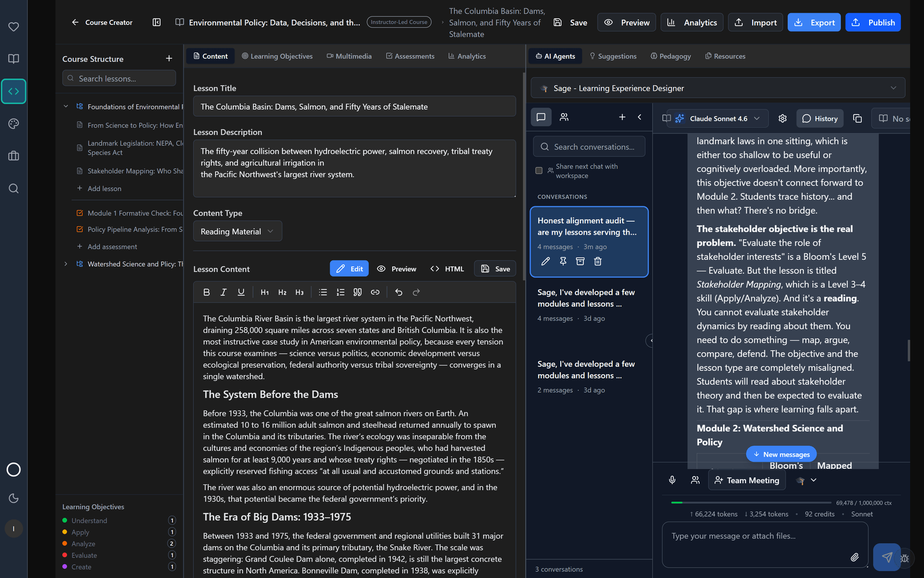Click the Search lessons field

click(x=119, y=78)
